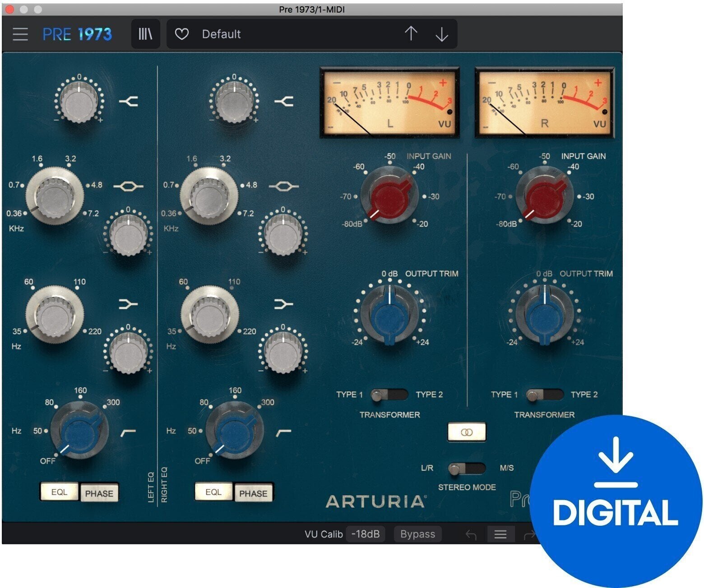Open the history list icon in bottom bar
Screen dimensions: 704x588
pos(500,534)
